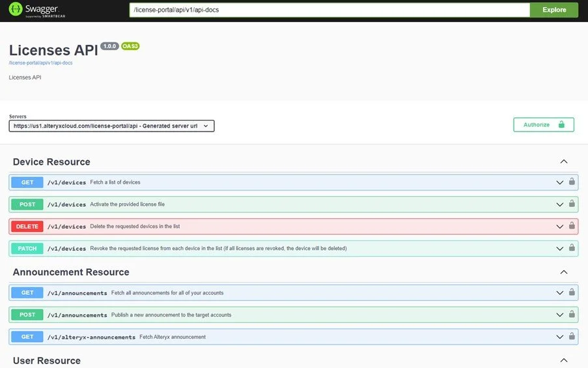
Task: Open the Servers dropdown
Action: point(111,126)
